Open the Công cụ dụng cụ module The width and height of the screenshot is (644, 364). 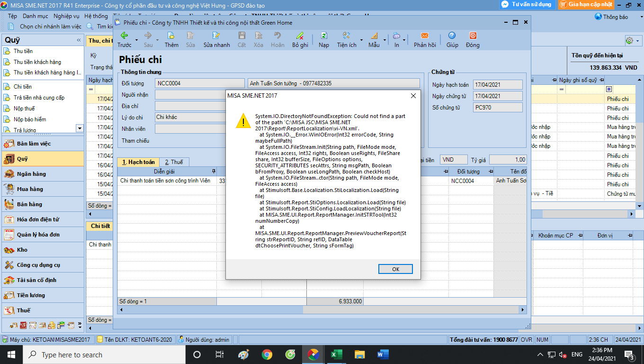(x=43, y=265)
